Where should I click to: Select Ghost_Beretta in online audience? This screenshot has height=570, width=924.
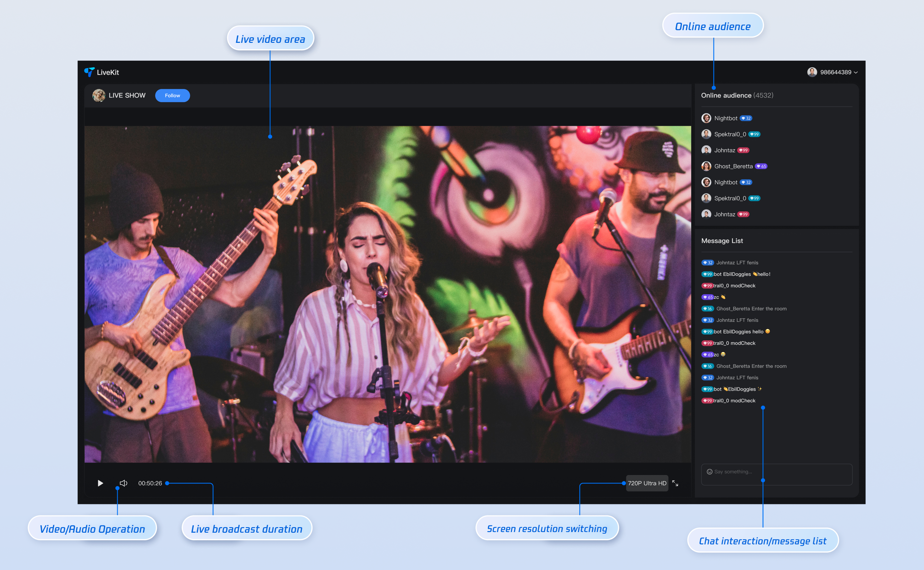(x=733, y=166)
